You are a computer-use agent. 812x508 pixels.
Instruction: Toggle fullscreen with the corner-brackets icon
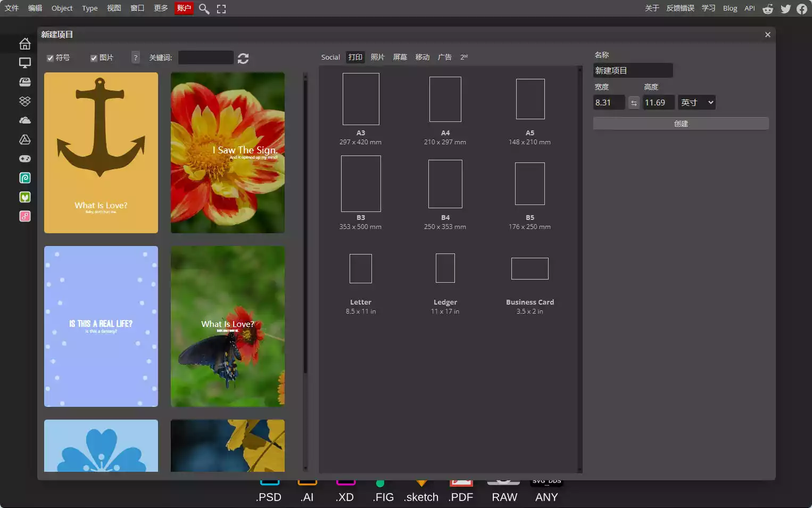click(221, 9)
